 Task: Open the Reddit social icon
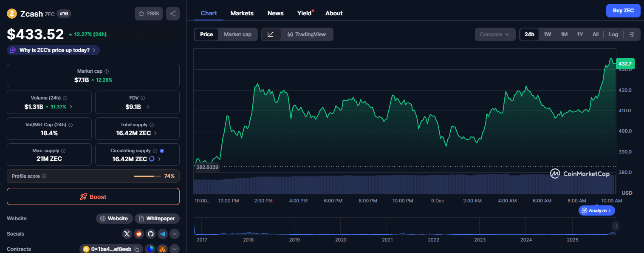click(139, 233)
